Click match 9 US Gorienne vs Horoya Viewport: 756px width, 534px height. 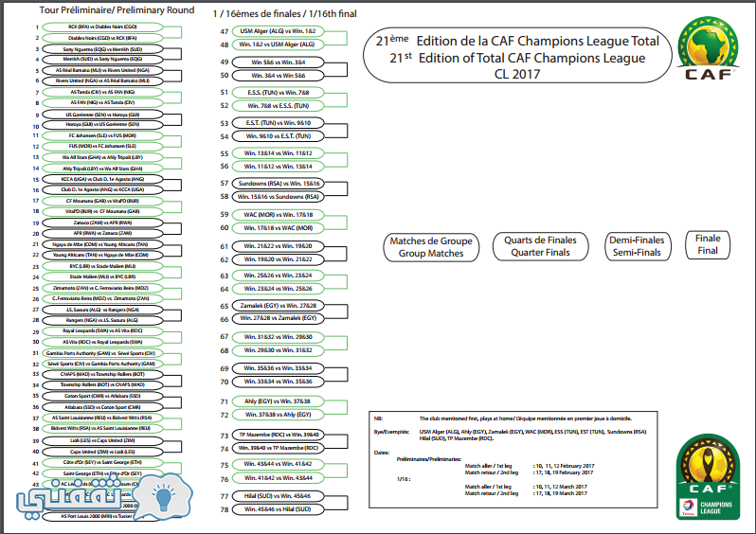[102, 115]
